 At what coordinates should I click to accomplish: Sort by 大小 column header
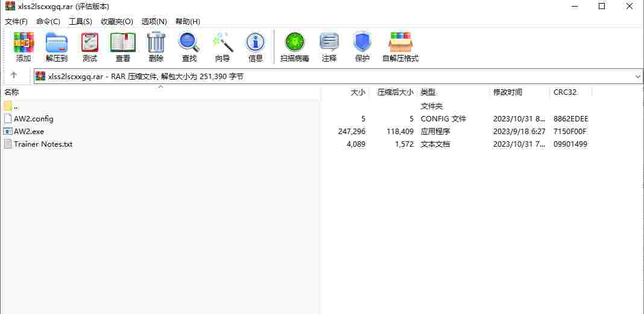pyautogui.click(x=358, y=92)
